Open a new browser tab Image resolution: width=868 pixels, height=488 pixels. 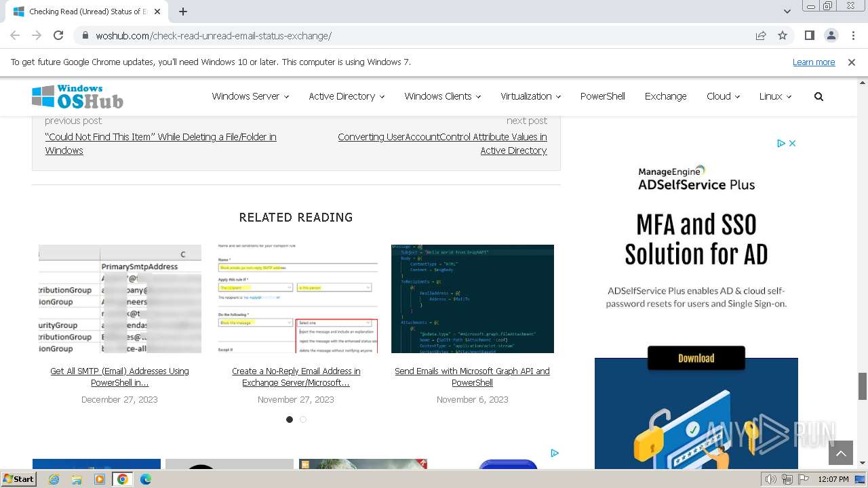[x=183, y=12]
